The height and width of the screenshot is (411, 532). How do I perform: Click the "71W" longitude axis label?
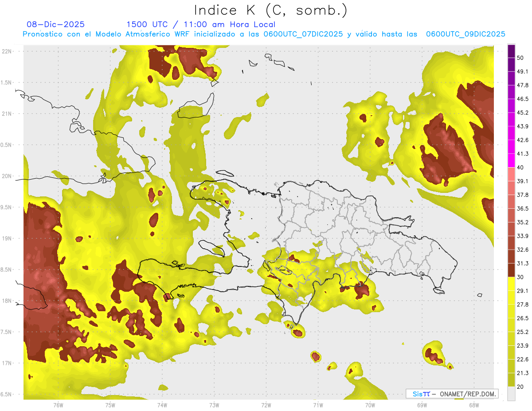[318, 405]
